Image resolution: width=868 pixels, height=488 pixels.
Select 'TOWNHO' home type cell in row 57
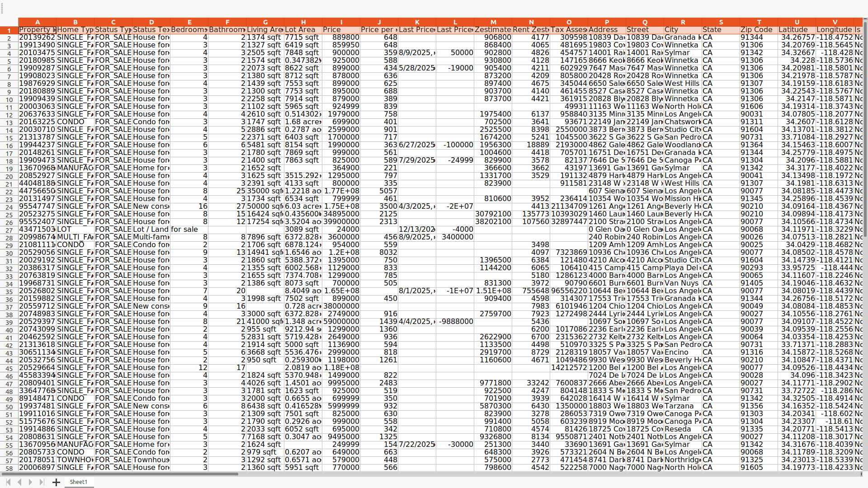[75, 460]
